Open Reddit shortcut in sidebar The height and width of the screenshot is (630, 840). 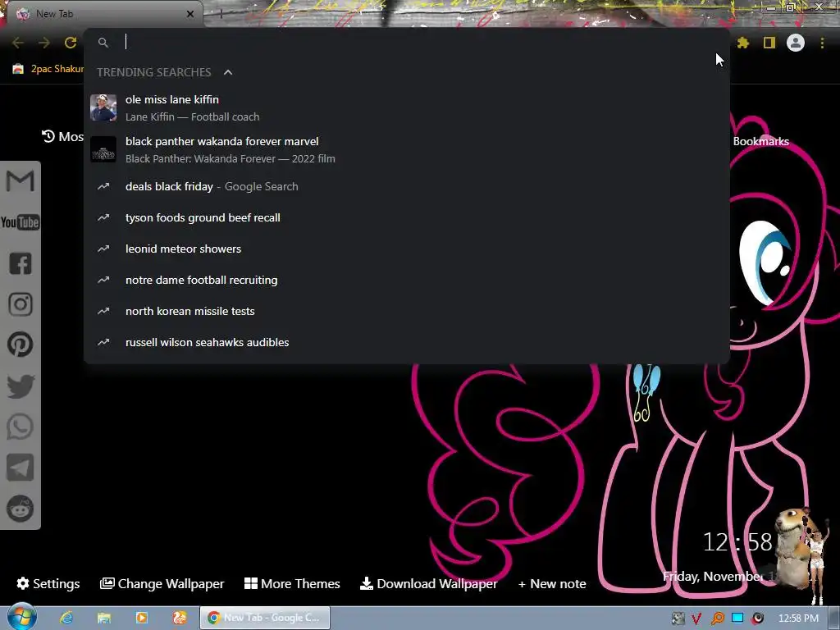(x=21, y=509)
